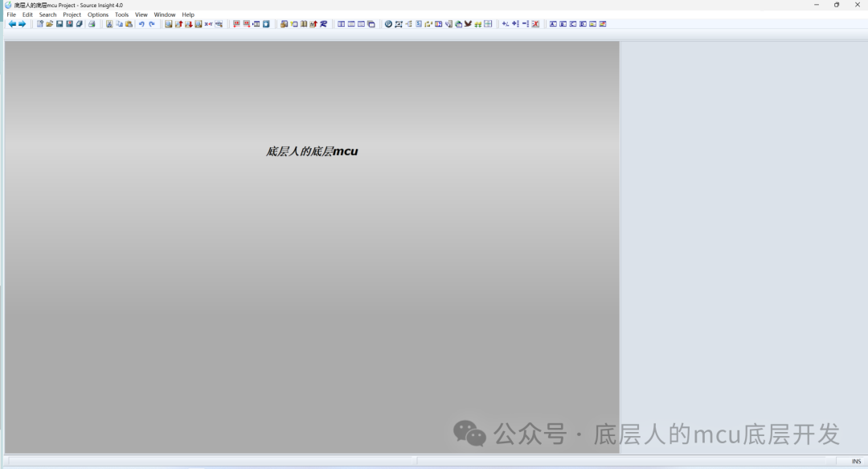The width and height of the screenshot is (868, 469).
Task: Click the Project Window 'P' icon
Action: (x=388, y=24)
